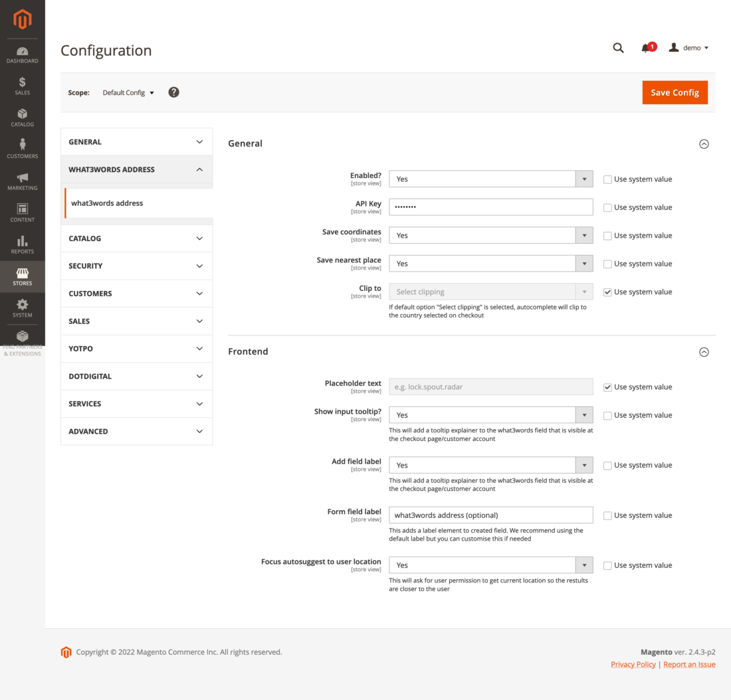
Task: Click the Magento logo in the sidebar
Action: click(23, 19)
